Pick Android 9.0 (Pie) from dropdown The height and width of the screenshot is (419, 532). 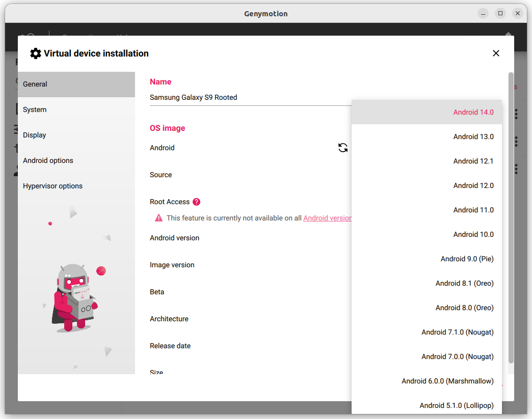click(467, 259)
